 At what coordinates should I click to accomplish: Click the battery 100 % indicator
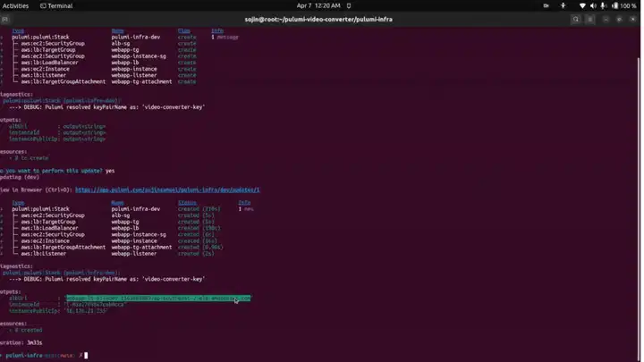(624, 5)
